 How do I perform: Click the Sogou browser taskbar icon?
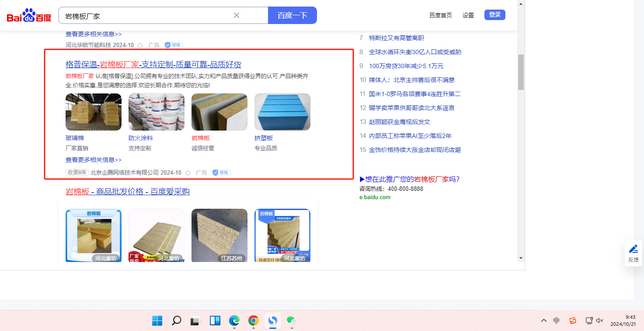272,321
